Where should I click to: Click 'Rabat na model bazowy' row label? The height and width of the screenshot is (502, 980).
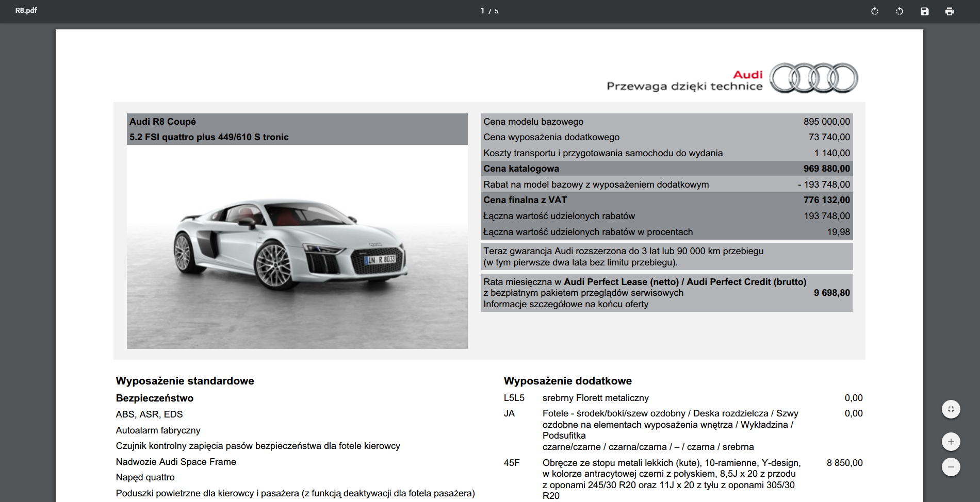point(596,185)
